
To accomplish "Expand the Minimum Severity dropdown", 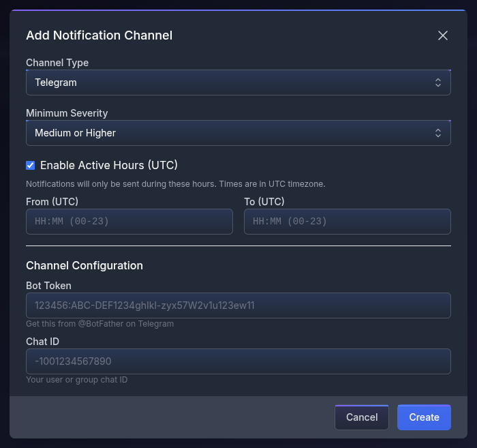I will click(232, 133).
